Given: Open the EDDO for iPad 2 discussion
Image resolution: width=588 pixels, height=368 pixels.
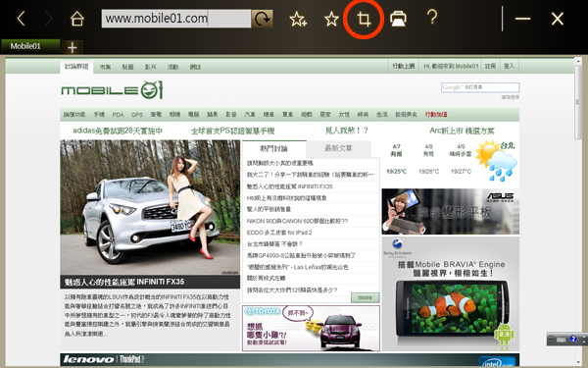Looking at the screenshot, I should tap(279, 233).
